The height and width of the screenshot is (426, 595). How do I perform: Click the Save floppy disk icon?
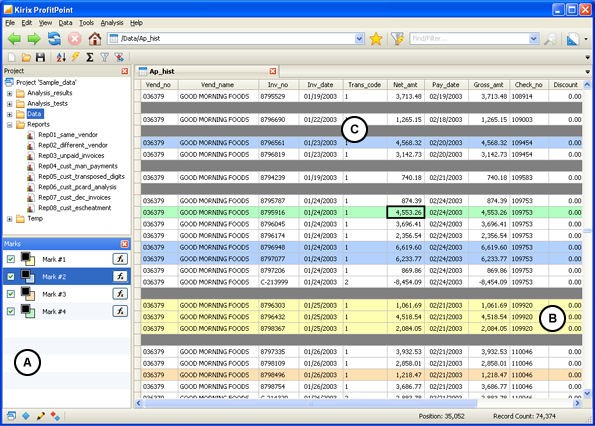click(40, 57)
